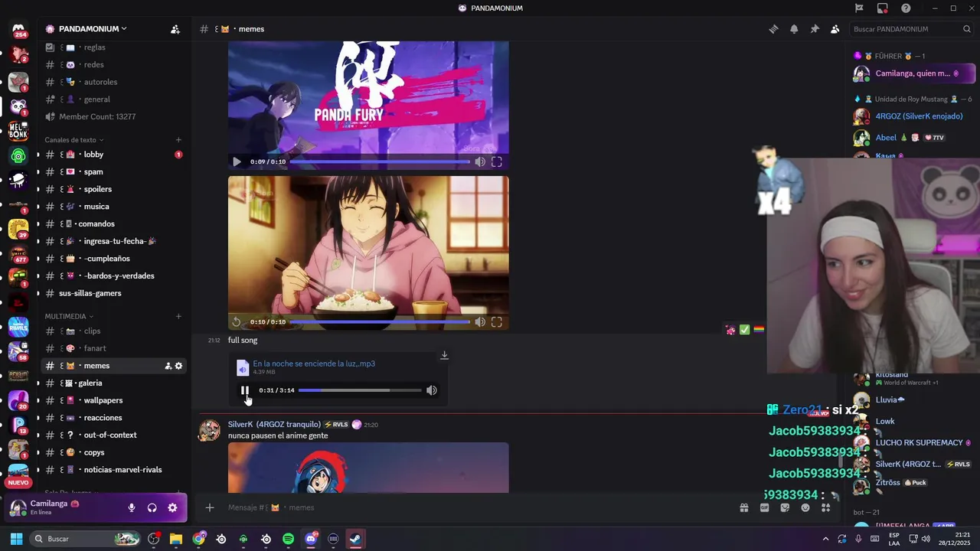
Task: Open Windows Start menu
Action: [x=16, y=539]
